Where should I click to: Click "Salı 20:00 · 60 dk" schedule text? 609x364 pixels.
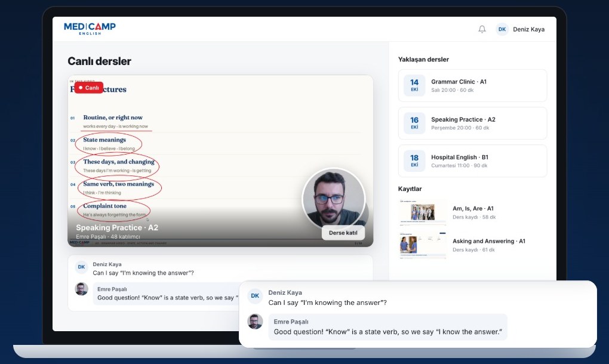(452, 90)
